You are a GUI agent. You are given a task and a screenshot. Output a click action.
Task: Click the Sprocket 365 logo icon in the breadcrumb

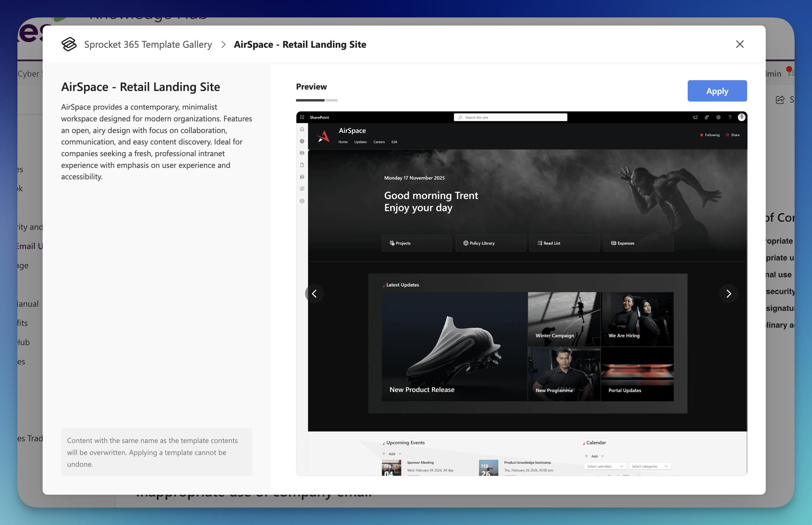(x=69, y=44)
